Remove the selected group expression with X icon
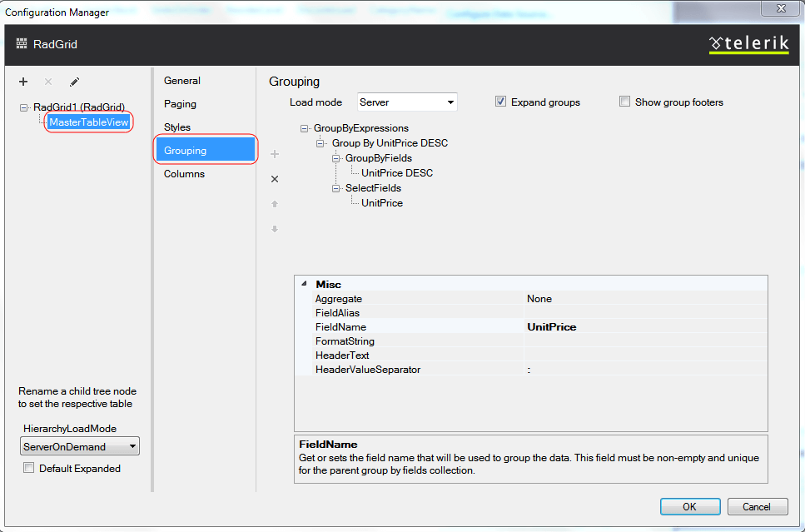Screen dimensions: 805x532 (275, 179)
